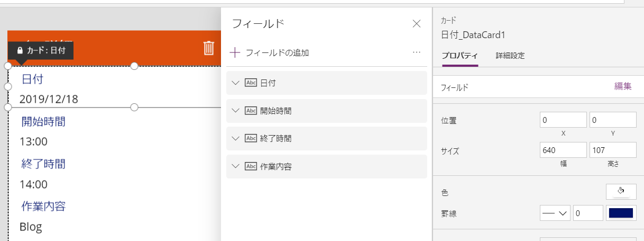Click the Abc icon beside 作業内容 field
Viewport: 644px width, 241px height.
click(251, 166)
